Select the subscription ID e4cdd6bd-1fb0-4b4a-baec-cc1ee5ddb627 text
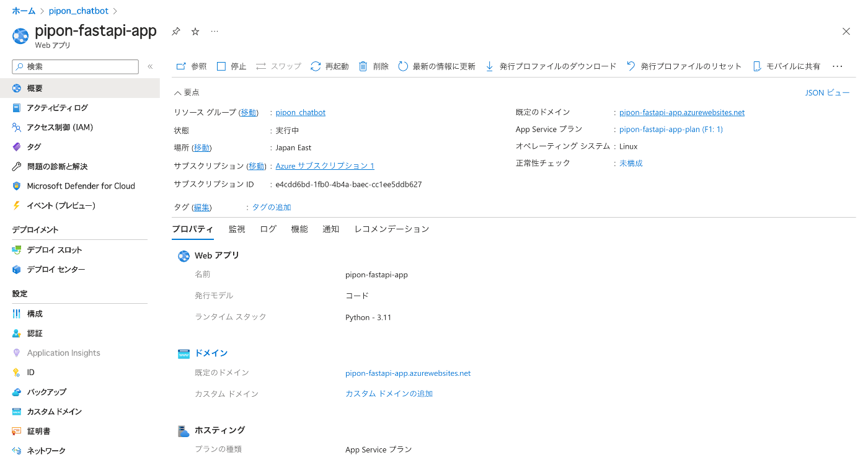868x465 pixels. [x=349, y=184]
